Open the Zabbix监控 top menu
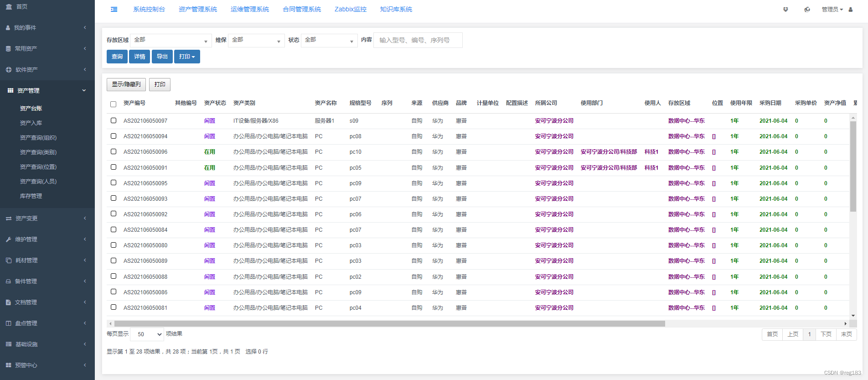This screenshot has width=868, height=380. click(351, 9)
